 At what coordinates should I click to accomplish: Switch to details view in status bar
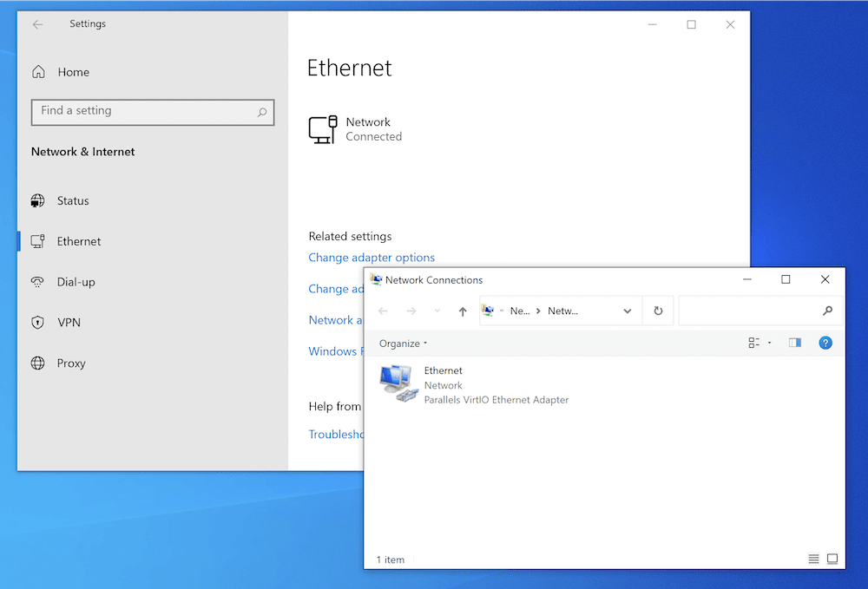[813, 560]
